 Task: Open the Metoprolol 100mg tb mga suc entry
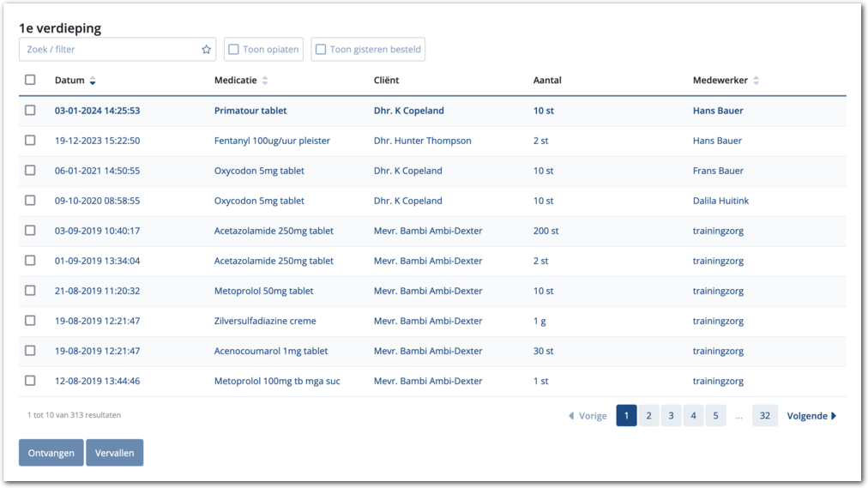click(277, 381)
